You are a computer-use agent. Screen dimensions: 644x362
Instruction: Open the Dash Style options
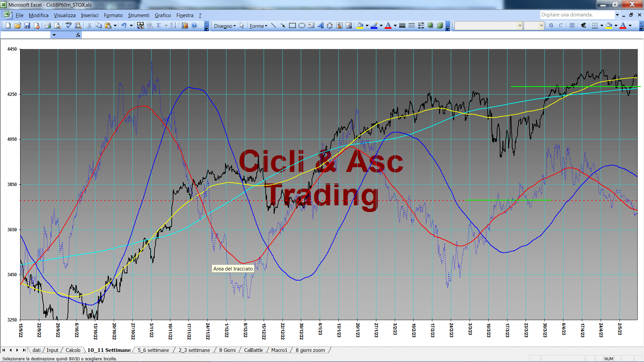coord(412,25)
